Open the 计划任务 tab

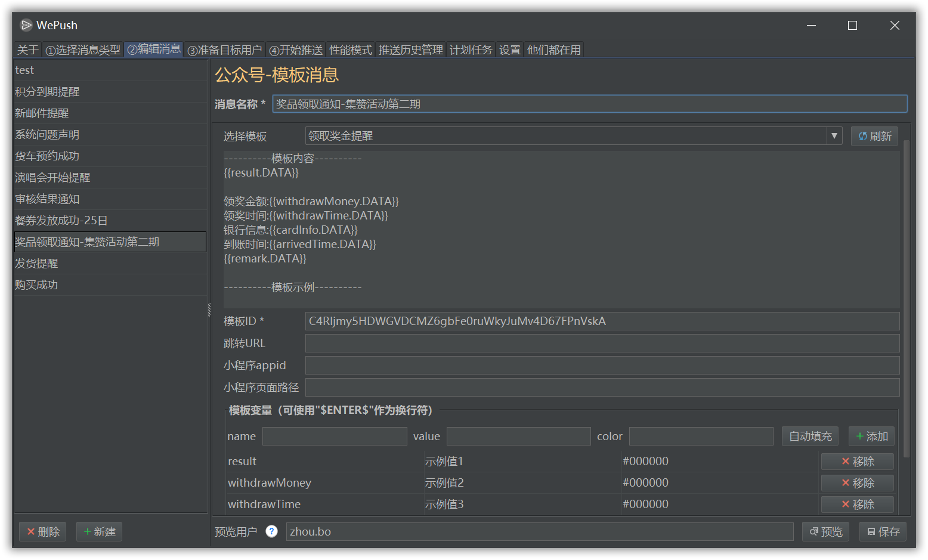[471, 50]
